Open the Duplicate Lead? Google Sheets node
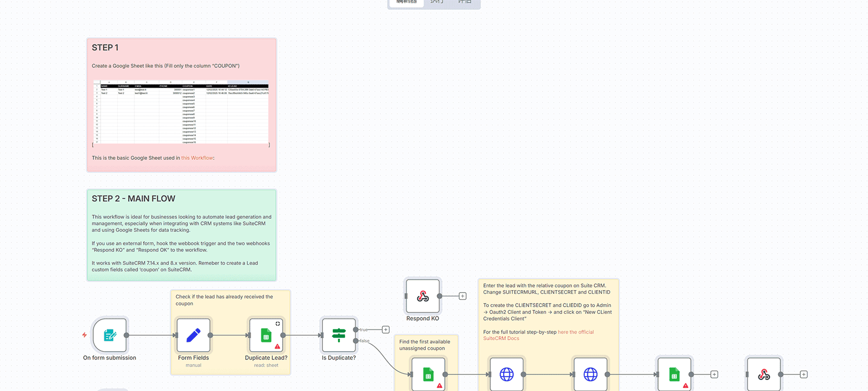The image size is (868, 391). point(266,335)
